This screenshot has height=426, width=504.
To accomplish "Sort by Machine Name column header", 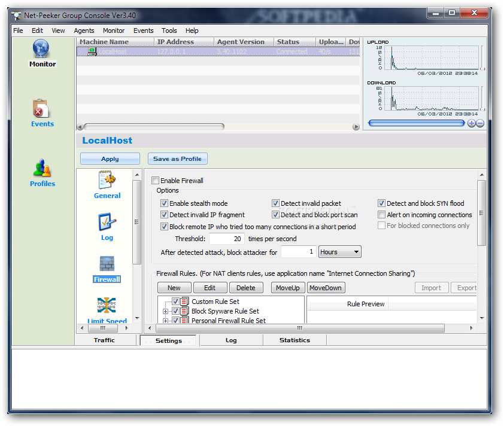I will point(116,42).
